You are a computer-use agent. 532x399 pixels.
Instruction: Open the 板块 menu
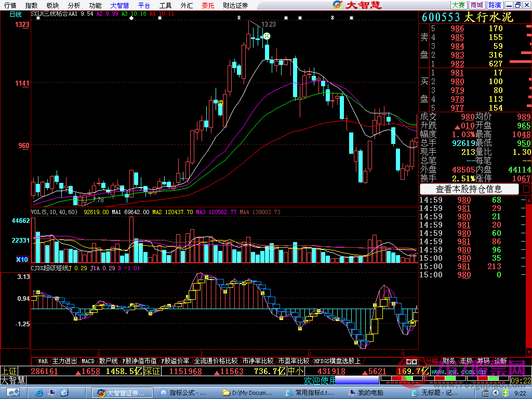click(53, 5)
